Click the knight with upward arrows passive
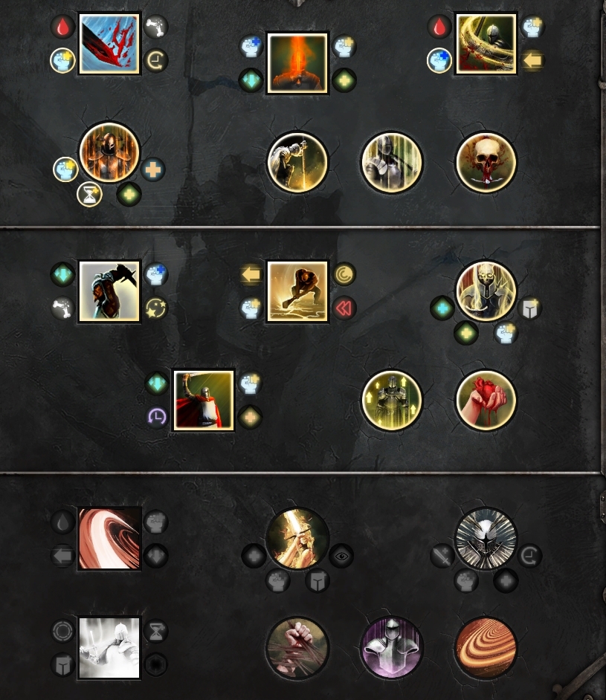 392,401
